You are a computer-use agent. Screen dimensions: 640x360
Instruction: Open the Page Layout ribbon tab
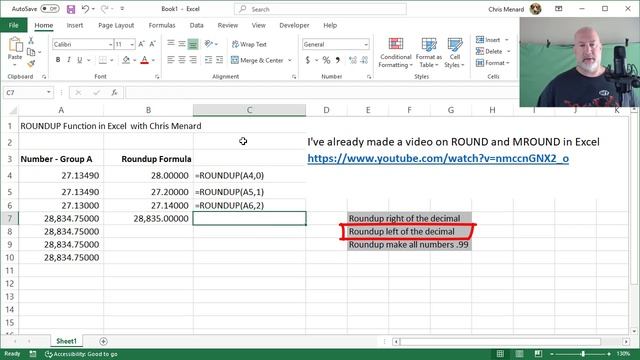(116, 25)
